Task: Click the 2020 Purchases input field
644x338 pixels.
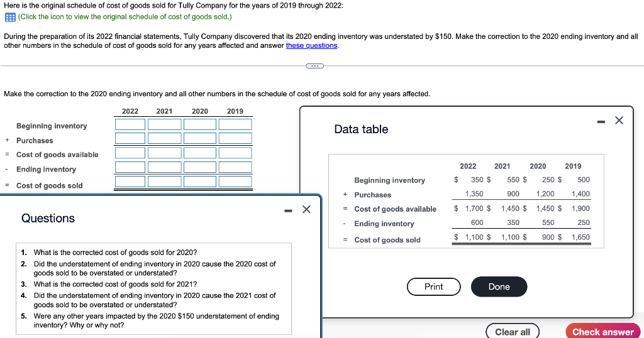Action: coord(199,138)
